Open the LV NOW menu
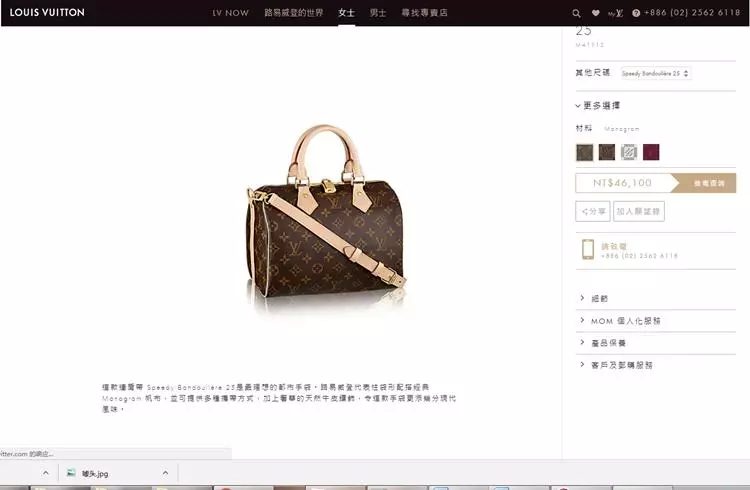750x490 pixels. click(x=231, y=13)
